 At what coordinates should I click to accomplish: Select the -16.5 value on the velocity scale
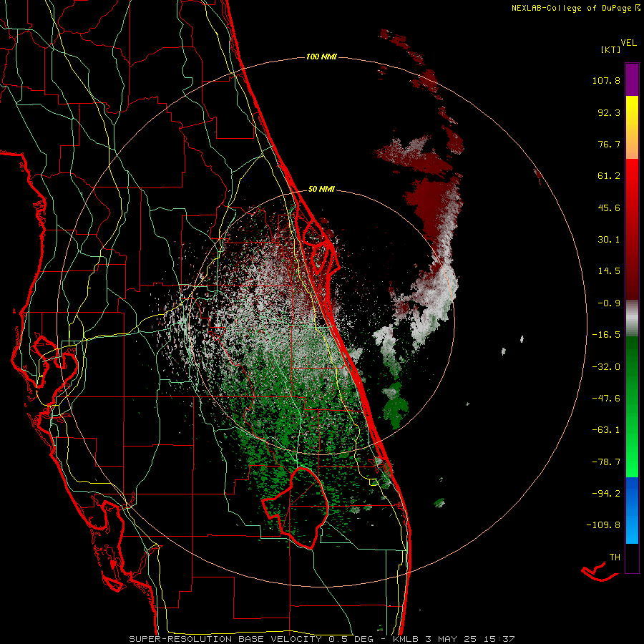[x=606, y=335]
